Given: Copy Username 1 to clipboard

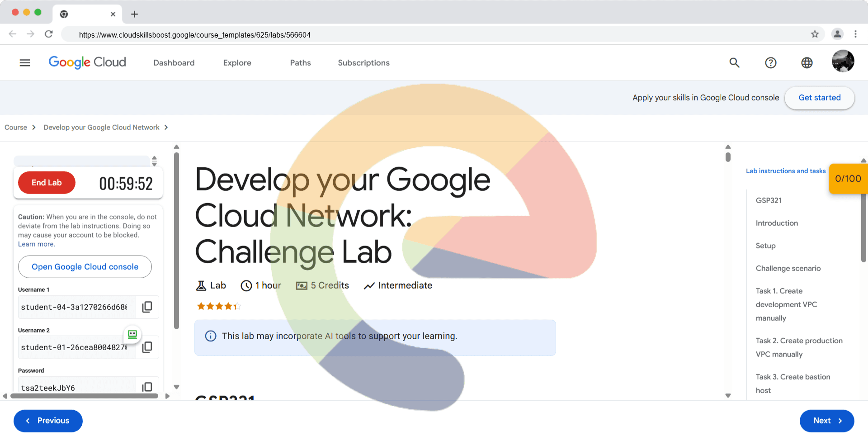Looking at the screenshot, I should click(x=147, y=307).
